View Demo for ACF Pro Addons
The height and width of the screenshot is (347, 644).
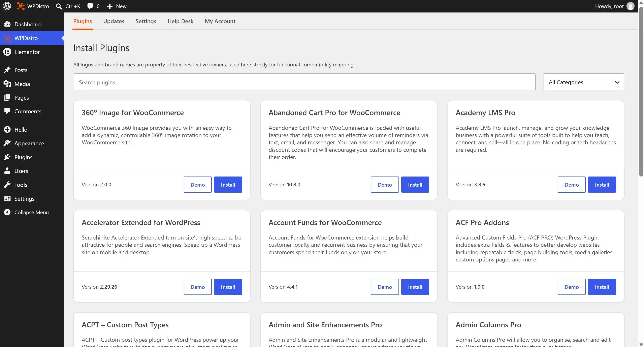click(572, 287)
